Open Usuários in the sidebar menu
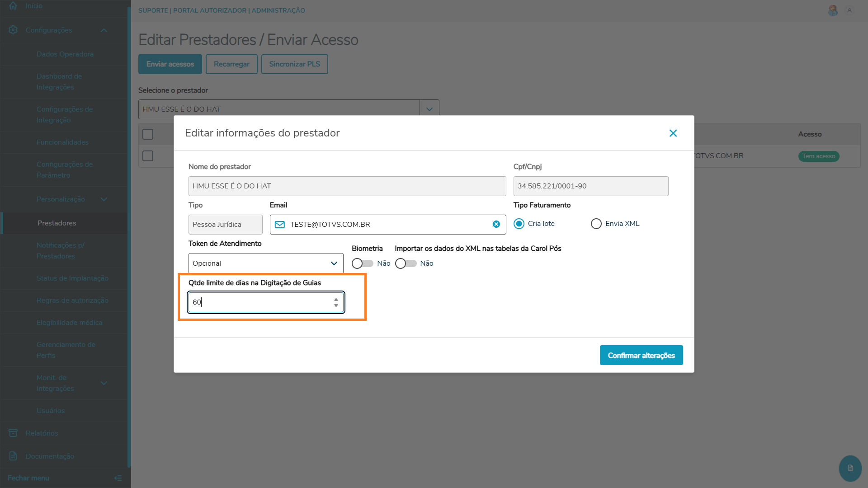868x488 pixels. [x=51, y=410]
